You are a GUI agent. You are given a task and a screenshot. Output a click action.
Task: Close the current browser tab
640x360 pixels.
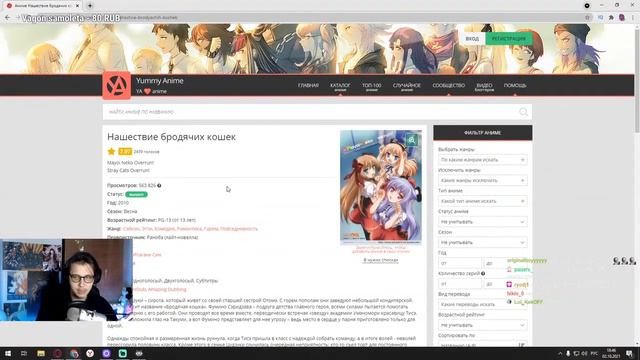coord(77,6)
